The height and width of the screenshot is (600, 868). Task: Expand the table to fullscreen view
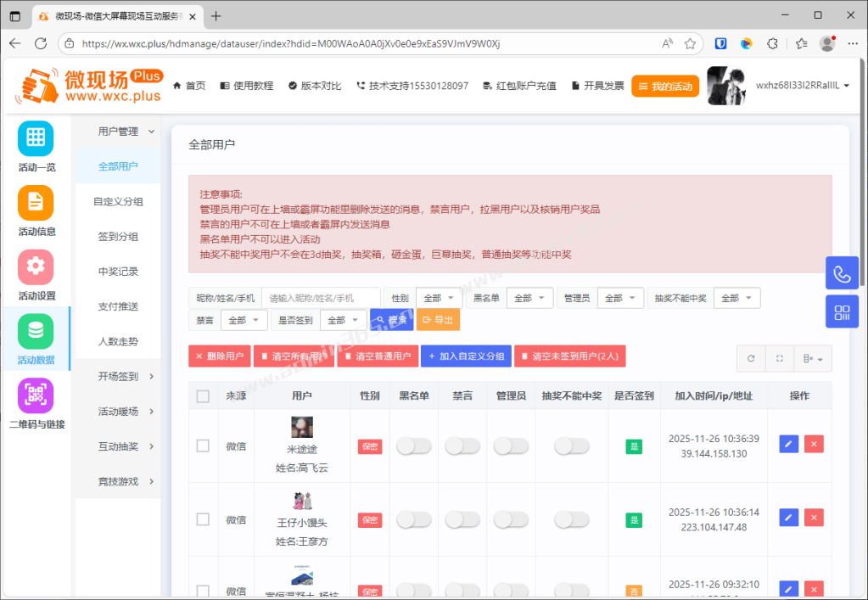pyautogui.click(x=779, y=359)
